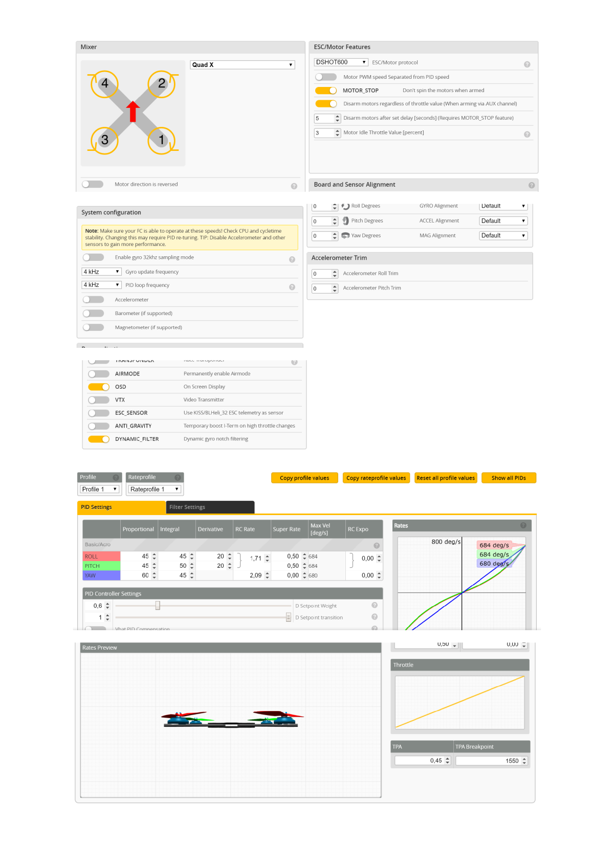The height and width of the screenshot is (868, 614).
Task: Click Copy rateprofile values button
Action: coord(376,478)
